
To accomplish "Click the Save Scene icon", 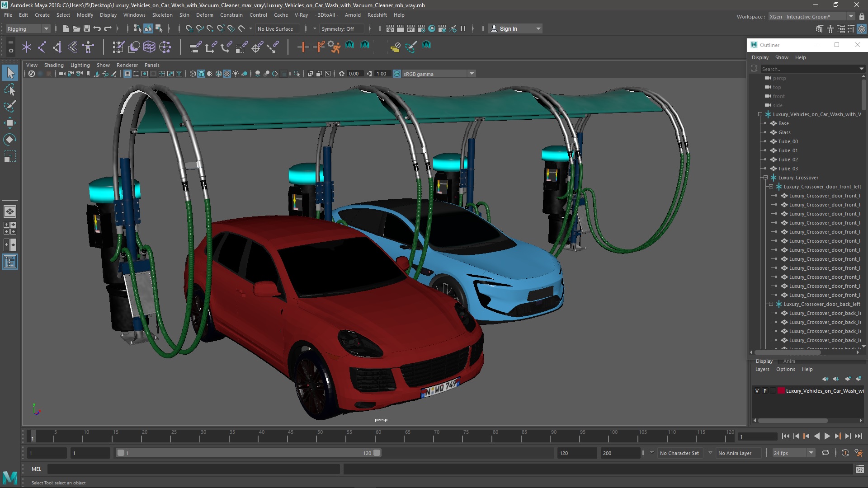I will [x=87, y=28].
